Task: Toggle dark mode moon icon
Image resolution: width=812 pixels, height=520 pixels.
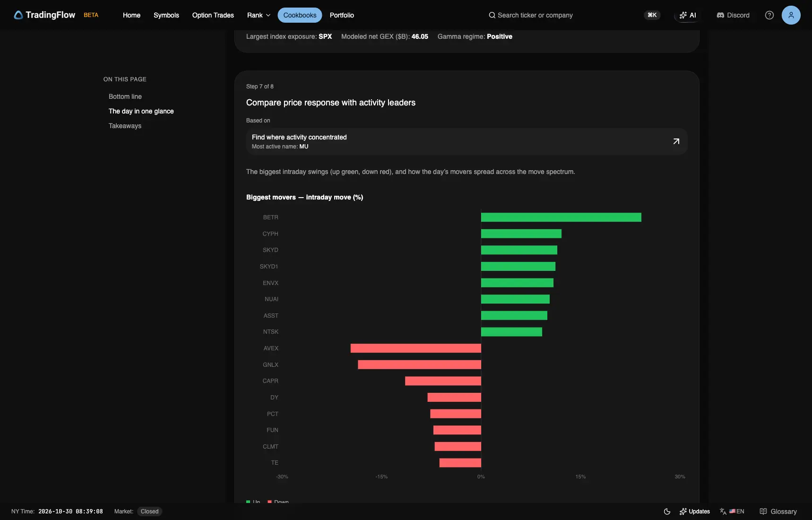Action: (x=667, y=511)
